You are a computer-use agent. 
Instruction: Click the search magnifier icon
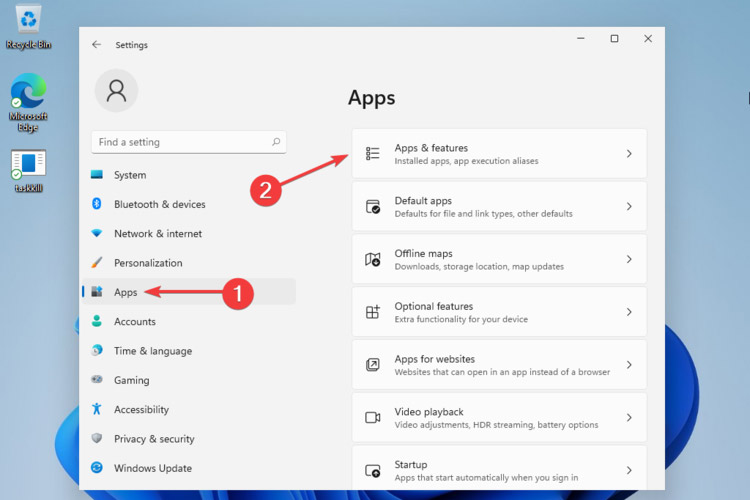click(x=276, y=142)
